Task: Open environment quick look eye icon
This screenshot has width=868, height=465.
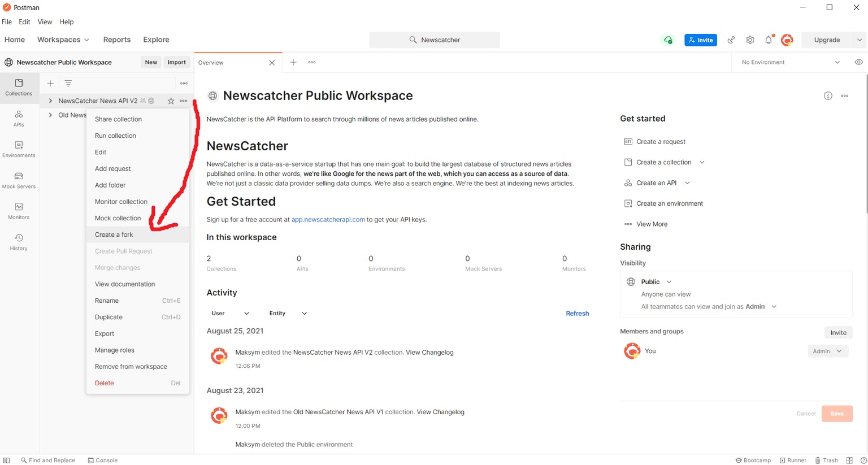Action: (x=858, y=62)
